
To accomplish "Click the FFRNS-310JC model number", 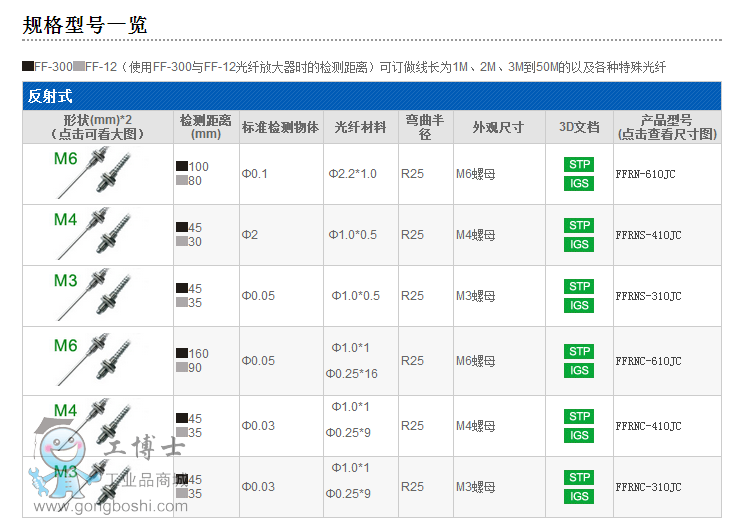I will pyautogui.click(x=648, y=296).
